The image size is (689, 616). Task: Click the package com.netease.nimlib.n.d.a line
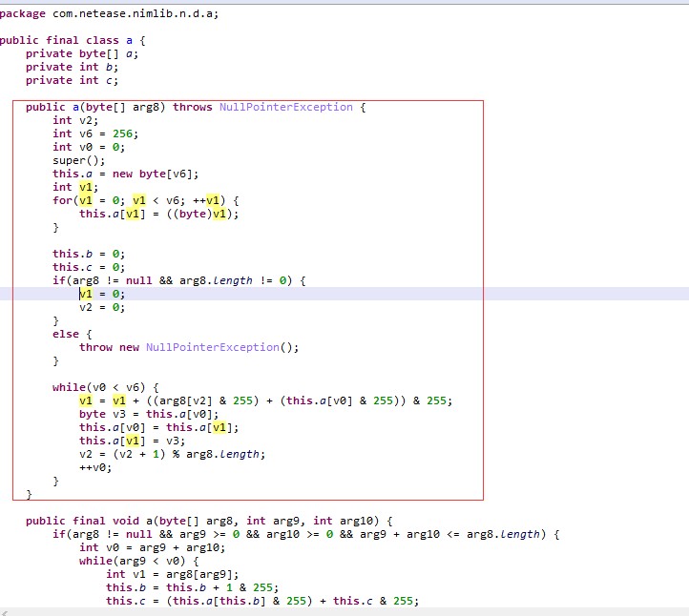click(109, 13)
